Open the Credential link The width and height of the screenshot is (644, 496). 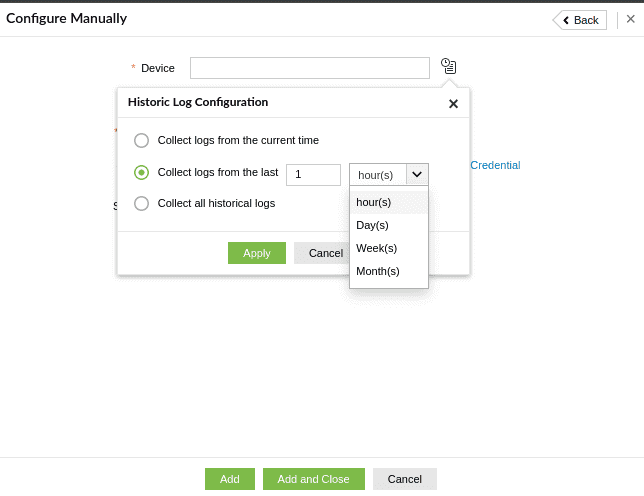coord(495,165)
